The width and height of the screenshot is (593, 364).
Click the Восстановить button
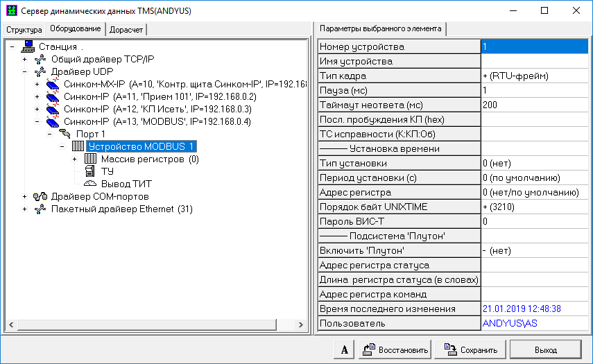pos(395,349)
